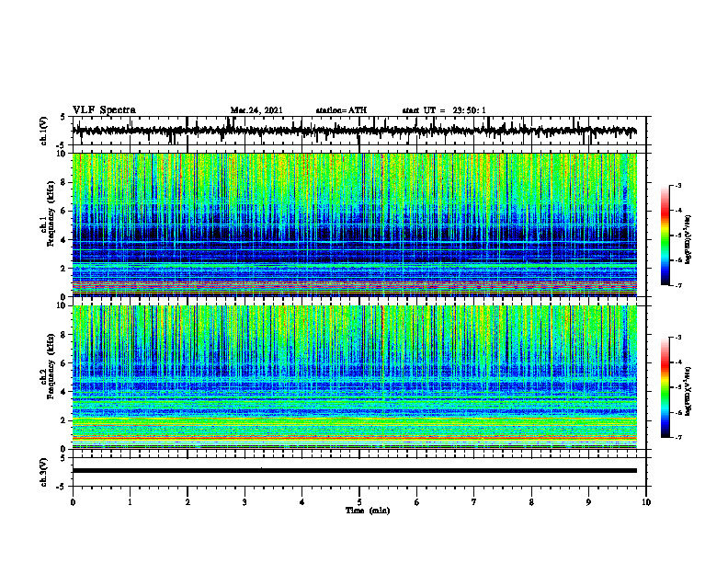This screenshot has height=563, width=728.
Task: Click the ch.1 spectrogram color scale bar
Action: point(665,236)
